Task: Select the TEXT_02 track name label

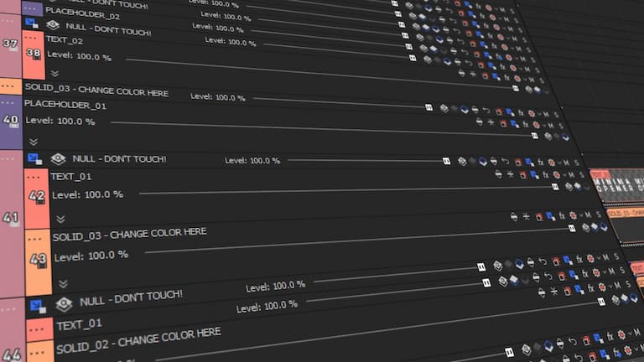Action: tap(65, 40)
